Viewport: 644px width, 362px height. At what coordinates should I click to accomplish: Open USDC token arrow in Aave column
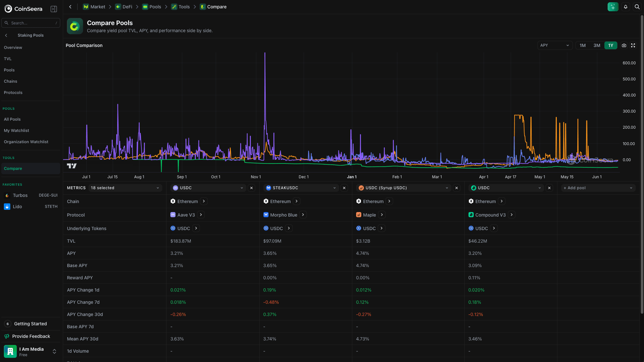pyautogui.click(x=196, y=228)
